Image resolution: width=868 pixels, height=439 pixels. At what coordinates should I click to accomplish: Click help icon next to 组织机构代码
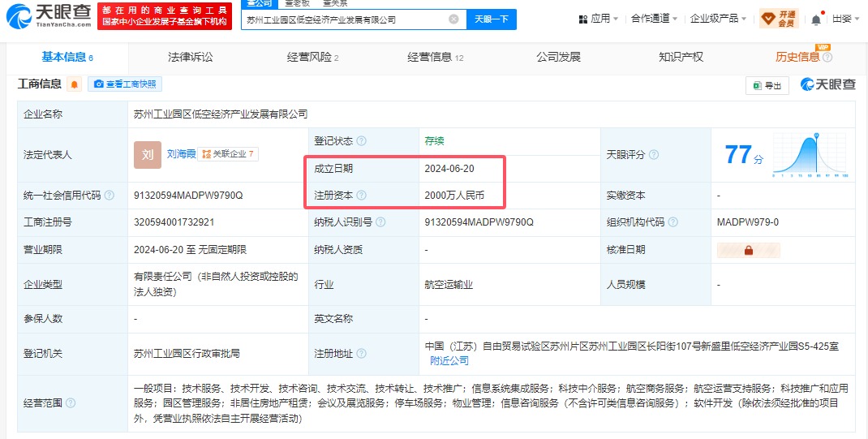(672, 222)
